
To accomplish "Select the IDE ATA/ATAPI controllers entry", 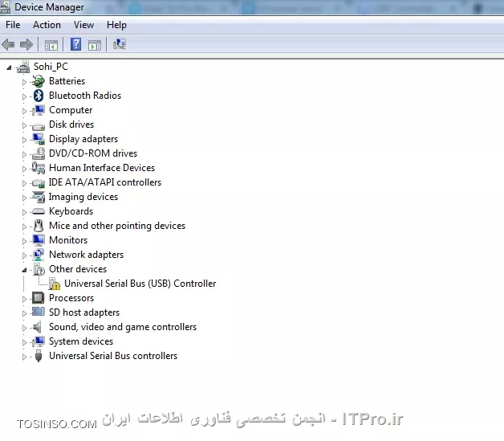I will tap(104, 182).
